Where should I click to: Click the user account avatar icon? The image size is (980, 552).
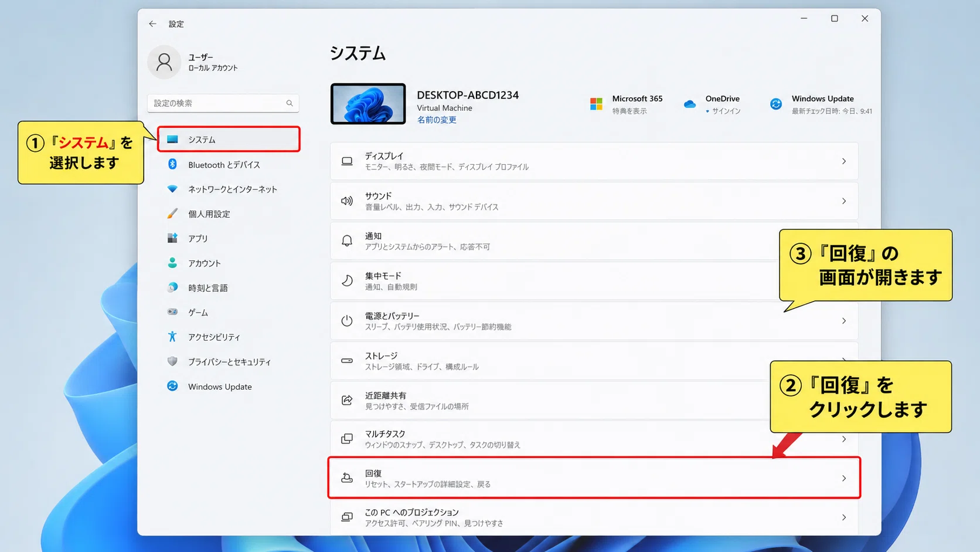164,62
